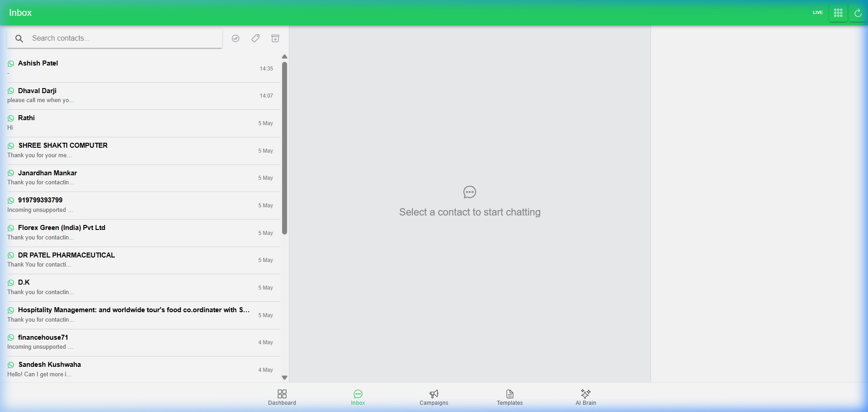Image resolution: width=868 pixels, height=412 pixels.
Task: Open the Ashish Patel conversation
Action: click(x=144, y=69)
